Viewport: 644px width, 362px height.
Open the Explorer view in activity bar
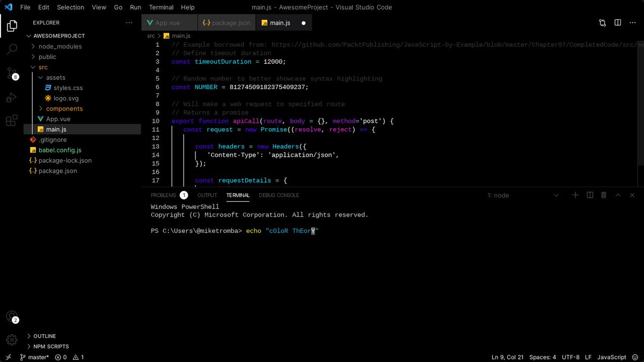12,25
